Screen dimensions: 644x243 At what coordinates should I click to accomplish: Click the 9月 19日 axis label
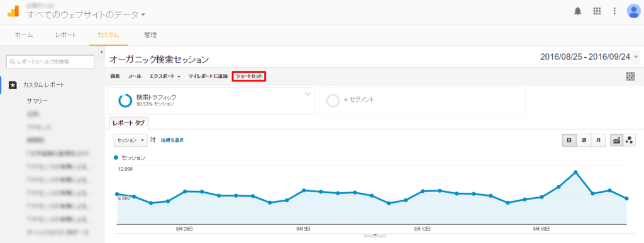[541, 229]
